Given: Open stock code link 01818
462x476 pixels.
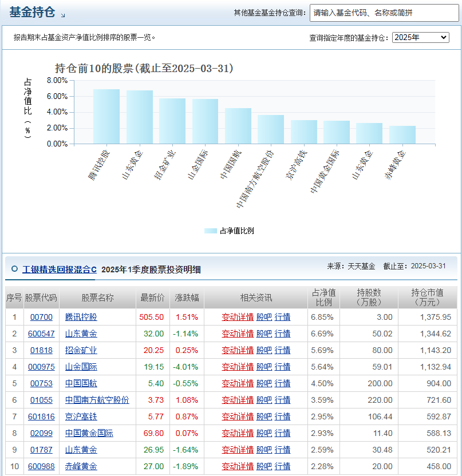Looking at the screenshot, I should click(x=41, y=350).
